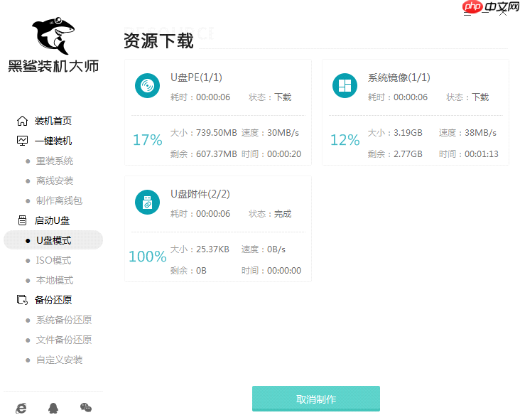The image size is (520, 420).
Task: Click the backup icon beside 备份还原
Action: point(22,300)
